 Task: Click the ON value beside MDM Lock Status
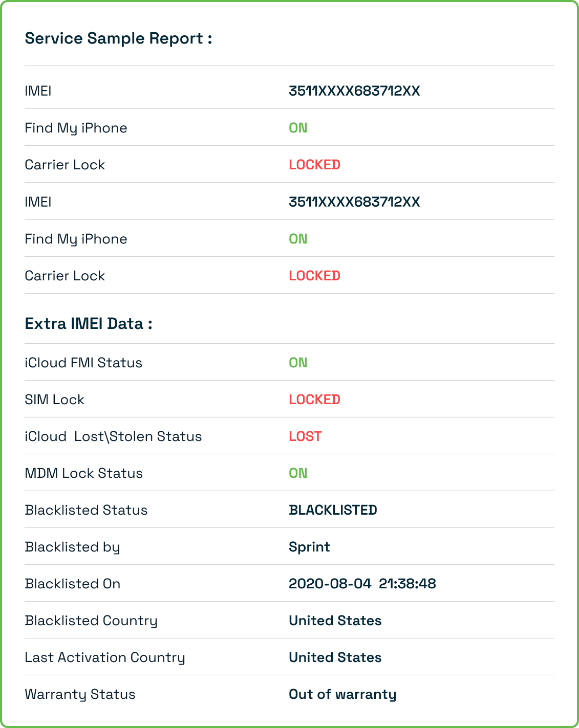click(x=298, y=473)
